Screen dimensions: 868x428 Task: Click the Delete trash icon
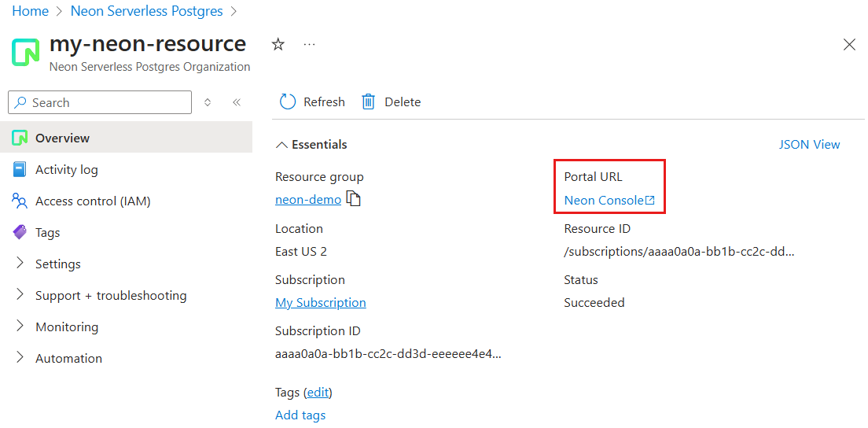tap(368, 101)
